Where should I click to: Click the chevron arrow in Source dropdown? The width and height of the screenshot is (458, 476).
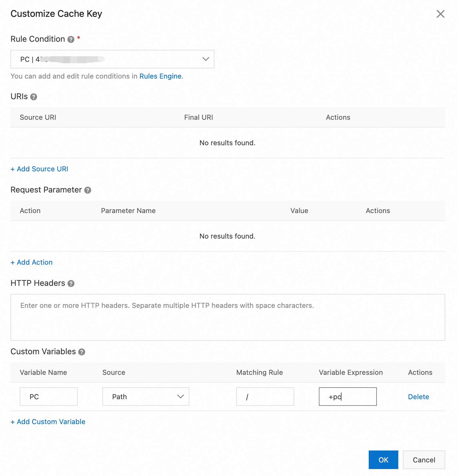pyautogui.click(x=181, y=397)
